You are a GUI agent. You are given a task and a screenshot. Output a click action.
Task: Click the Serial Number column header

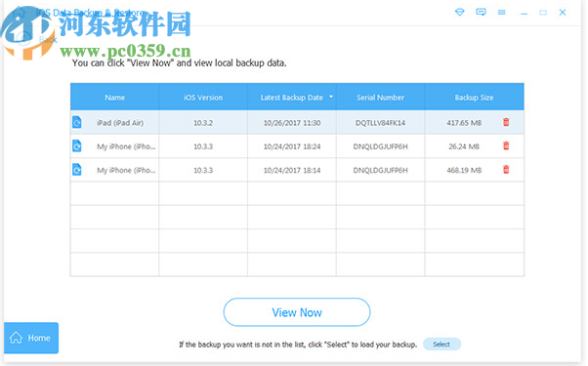click(x=380, y=97)
